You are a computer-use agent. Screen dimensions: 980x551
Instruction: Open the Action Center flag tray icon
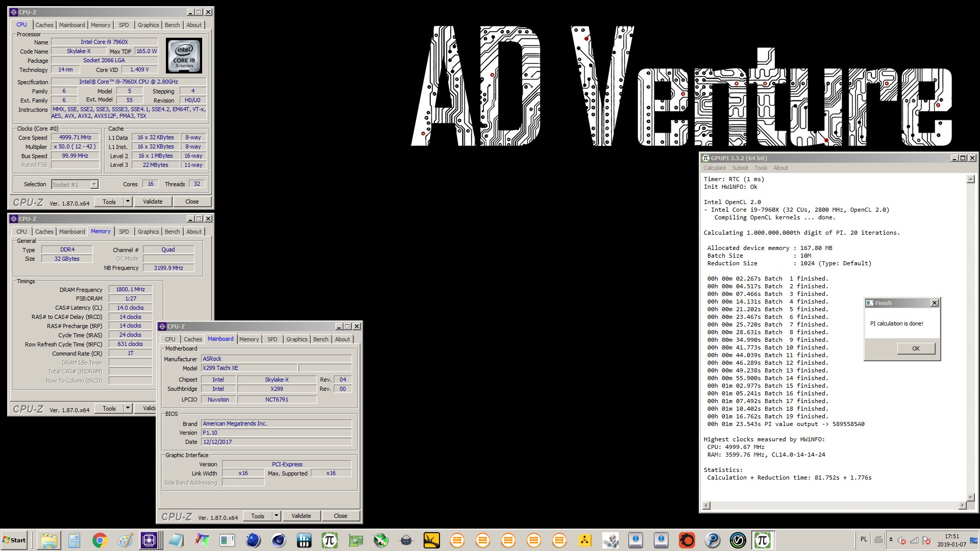(x=926, y=540)
